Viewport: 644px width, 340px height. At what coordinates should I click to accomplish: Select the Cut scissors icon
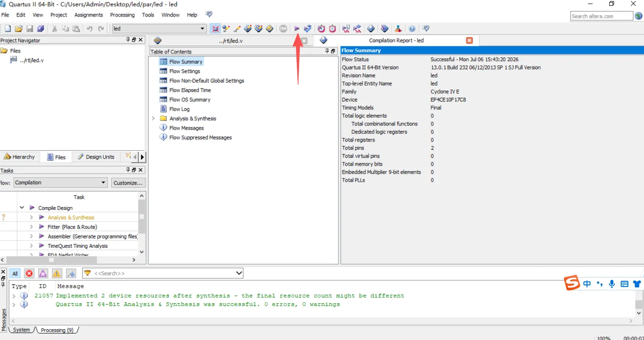point(54,29)
